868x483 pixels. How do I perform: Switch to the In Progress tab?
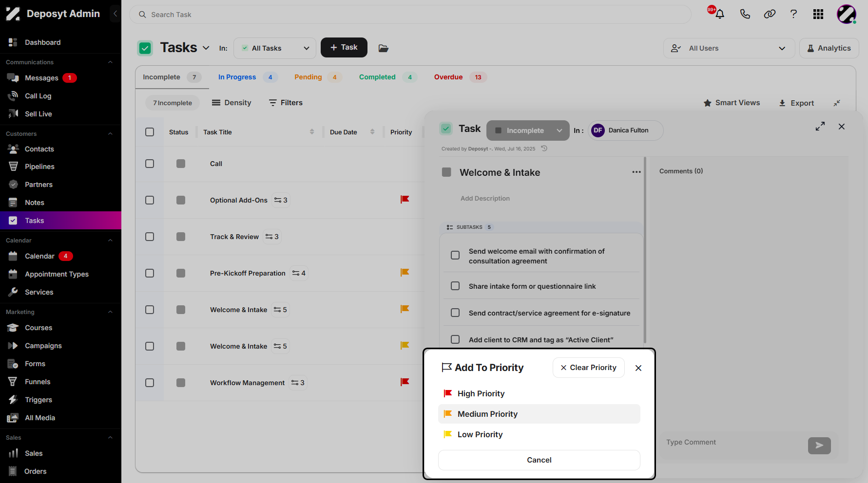[x=248, y=77]
